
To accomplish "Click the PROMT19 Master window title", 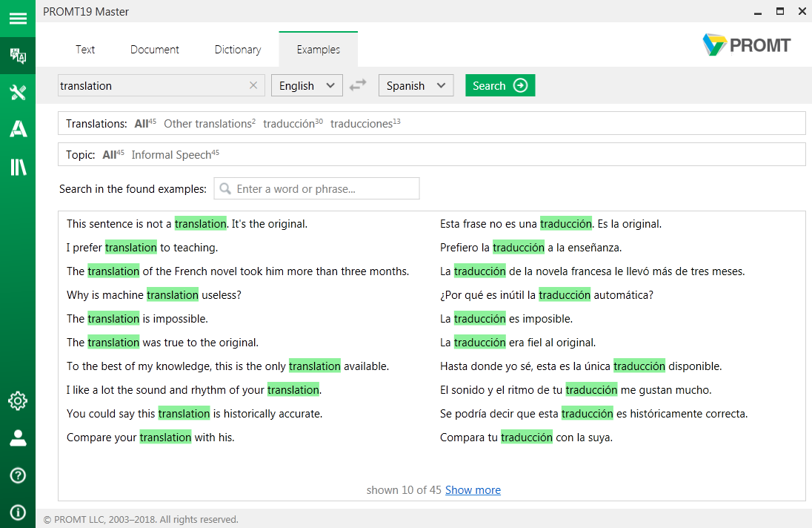I will pos(86,11).
